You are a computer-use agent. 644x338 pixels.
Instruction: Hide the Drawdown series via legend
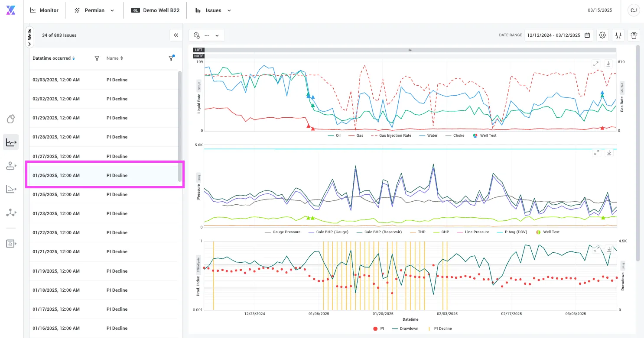pos(406,328)
